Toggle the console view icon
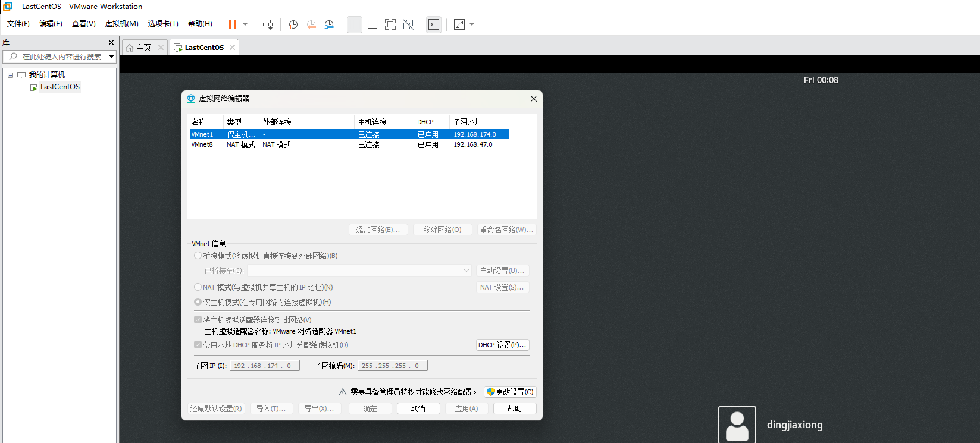Screen dimensions: 980x443 click(x=434, y=24)
